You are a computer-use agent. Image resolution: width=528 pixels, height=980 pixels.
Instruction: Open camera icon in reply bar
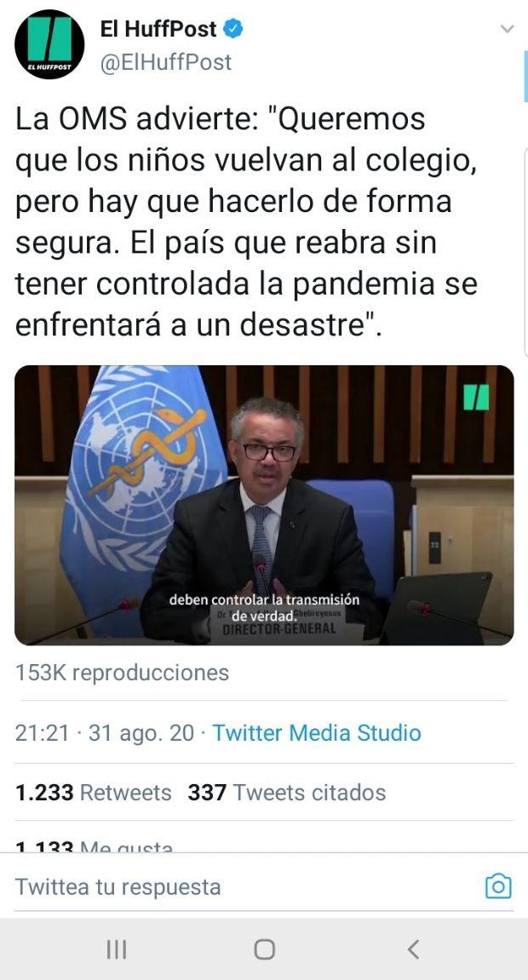[x=498, y=886]
